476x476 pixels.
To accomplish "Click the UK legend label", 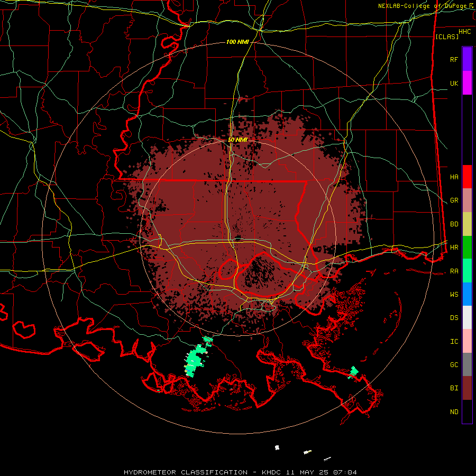I will (454, 83).
